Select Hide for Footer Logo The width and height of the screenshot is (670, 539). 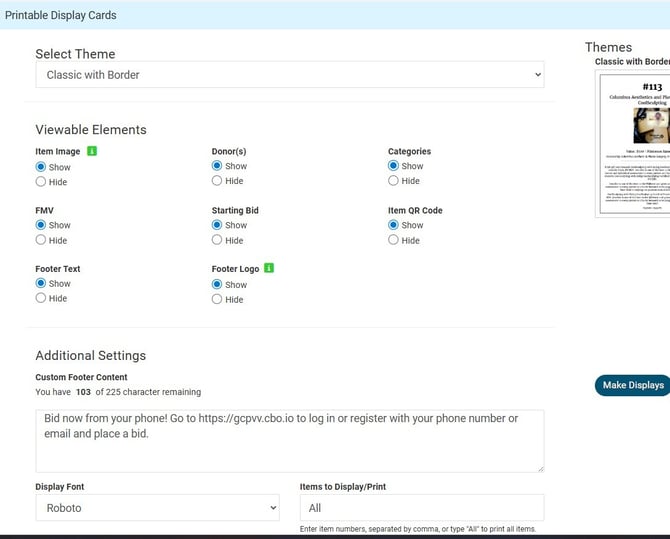tap(217, 299)
